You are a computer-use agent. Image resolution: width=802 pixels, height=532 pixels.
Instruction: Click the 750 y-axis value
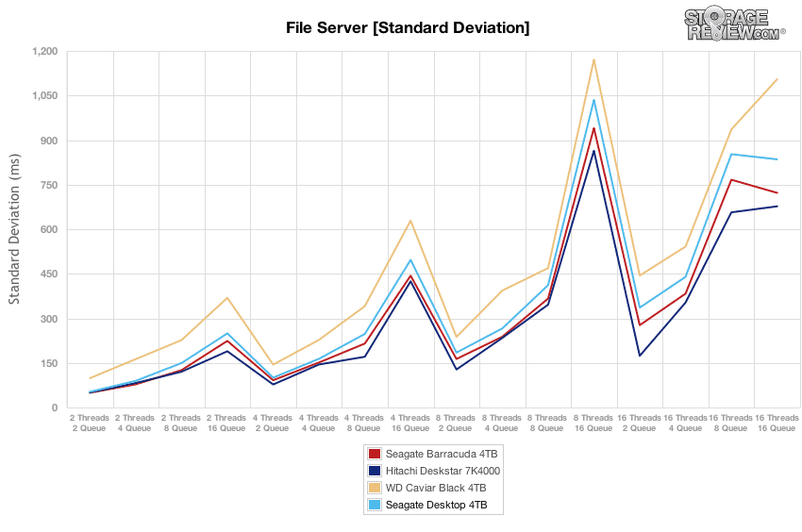tap(50, 185)
